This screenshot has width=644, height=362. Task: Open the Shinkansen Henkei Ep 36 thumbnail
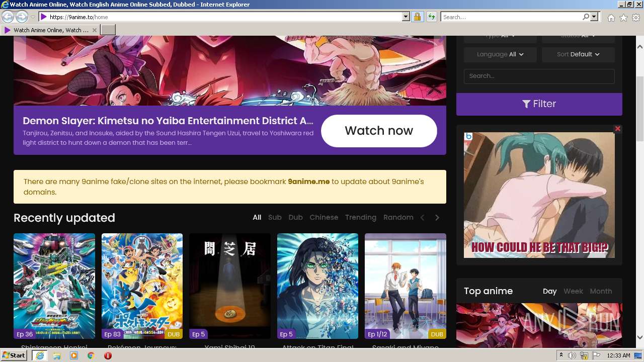coord(54,286)
